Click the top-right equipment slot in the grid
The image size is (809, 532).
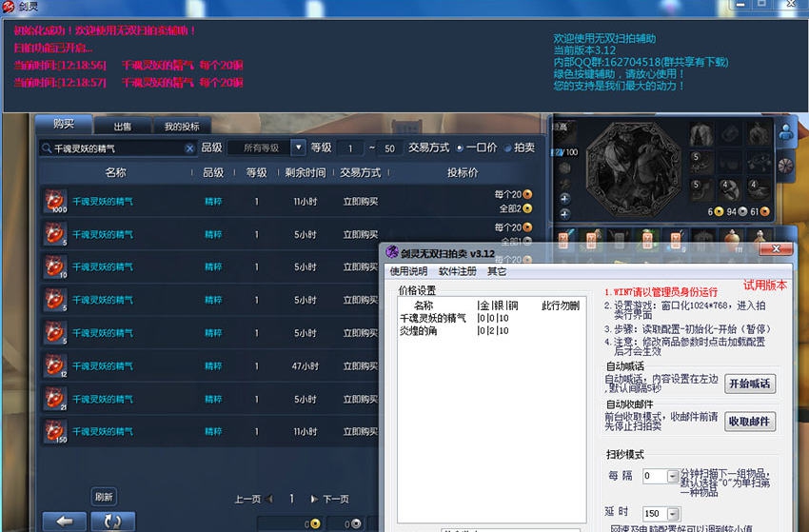759,135
